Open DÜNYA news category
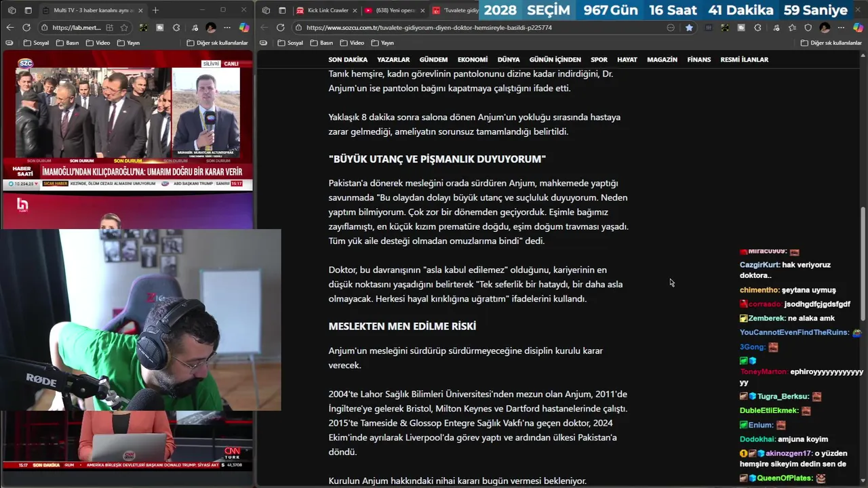Screen dimensions: 868x488 pyautogui.click(x=509, y=60)
